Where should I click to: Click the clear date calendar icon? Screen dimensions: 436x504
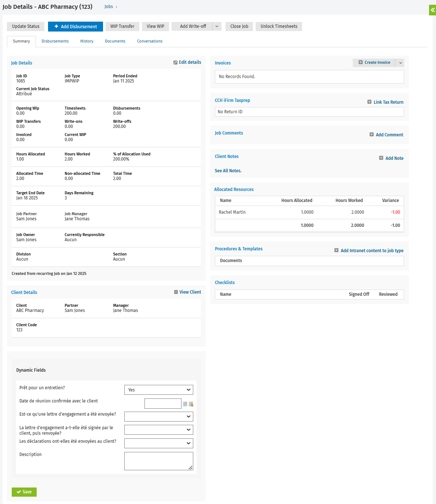(191, 404)
